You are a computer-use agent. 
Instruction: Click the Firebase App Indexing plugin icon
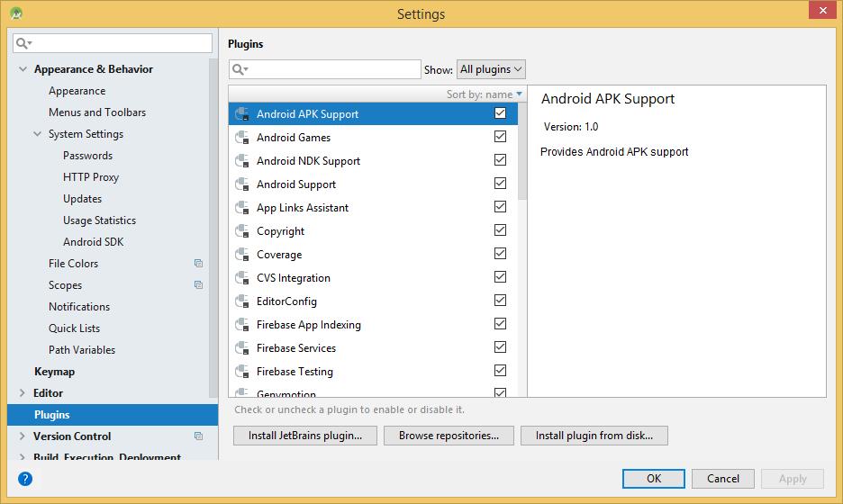pos(242,325)
